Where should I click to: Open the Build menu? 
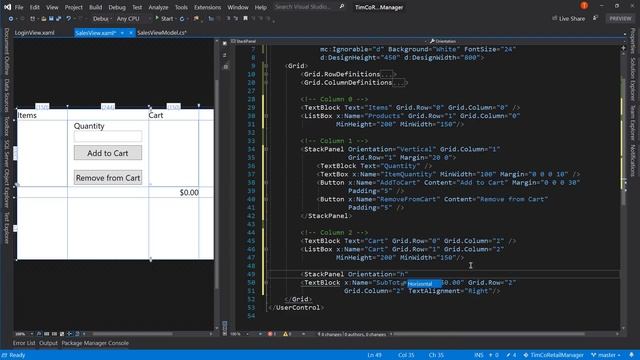point(96,7)
